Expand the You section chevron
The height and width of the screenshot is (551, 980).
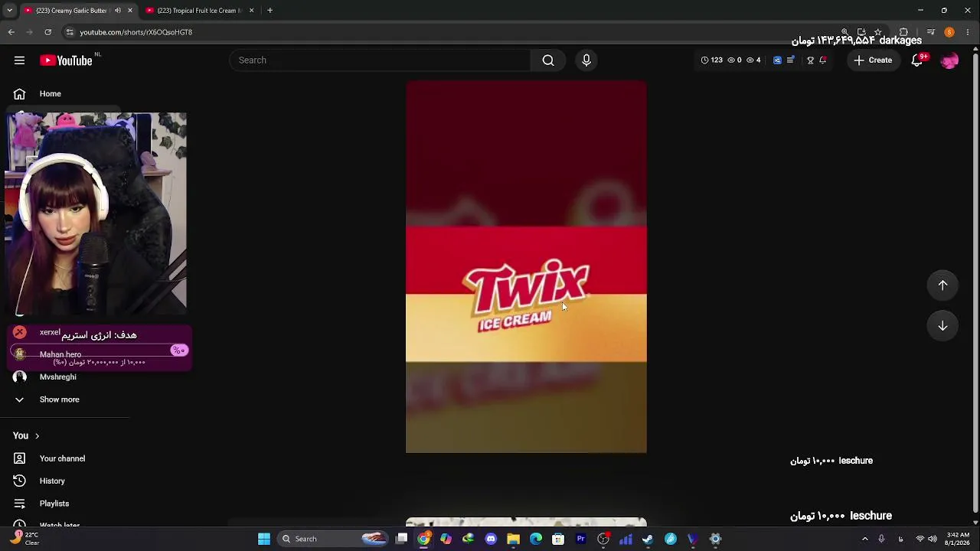point(37,436)
